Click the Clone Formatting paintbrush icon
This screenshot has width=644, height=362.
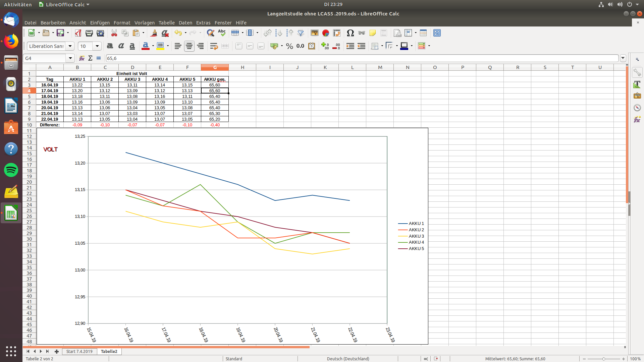click(x=154, y=33)
